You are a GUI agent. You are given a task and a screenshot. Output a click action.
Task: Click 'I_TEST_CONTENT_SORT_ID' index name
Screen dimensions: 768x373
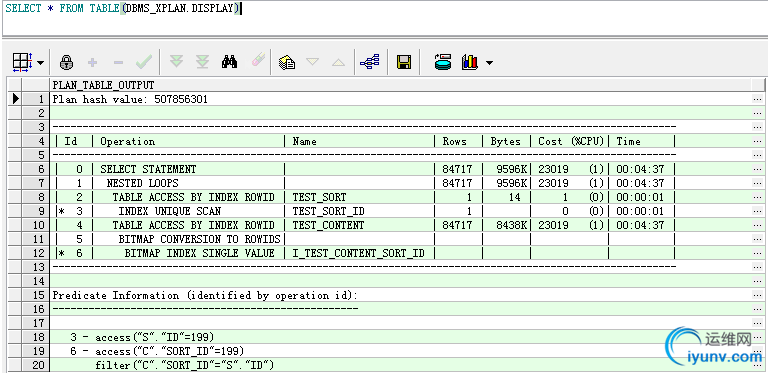(359, 253)
